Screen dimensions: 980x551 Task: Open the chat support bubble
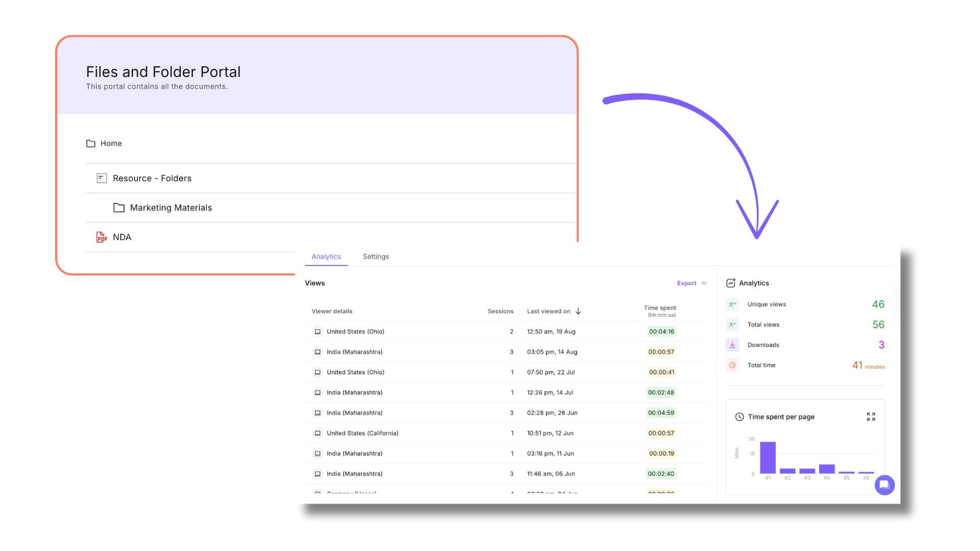[885, 485]
